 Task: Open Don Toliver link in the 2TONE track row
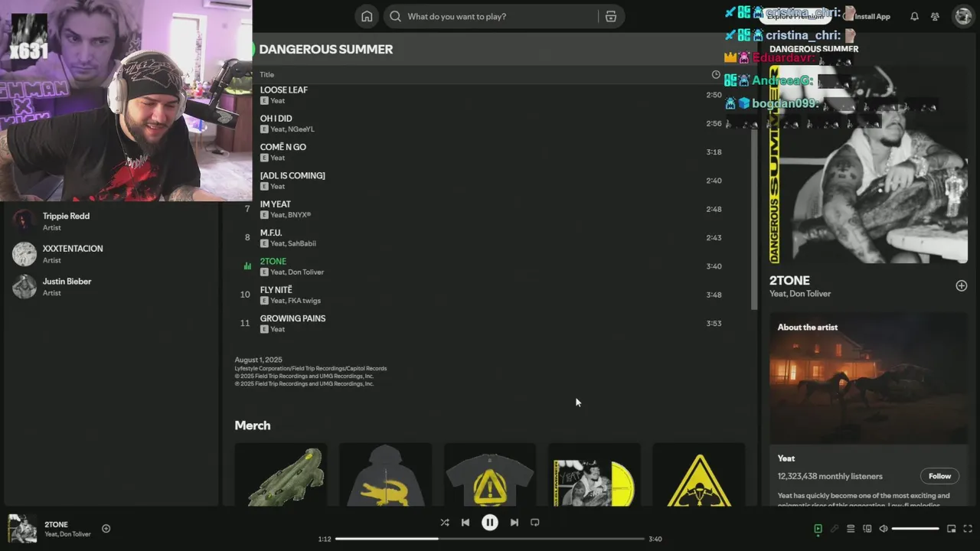(305, 272)
